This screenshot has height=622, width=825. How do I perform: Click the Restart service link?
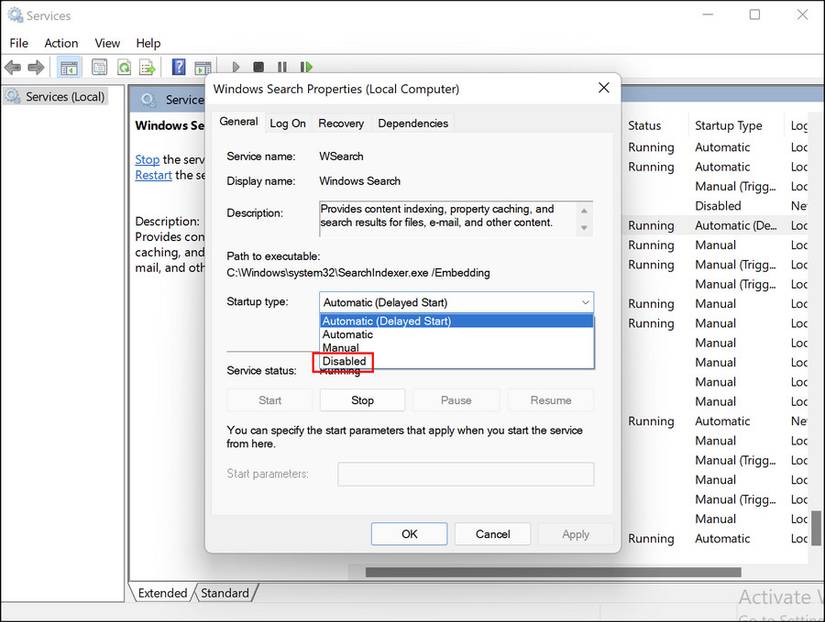(x=153, y=175)
